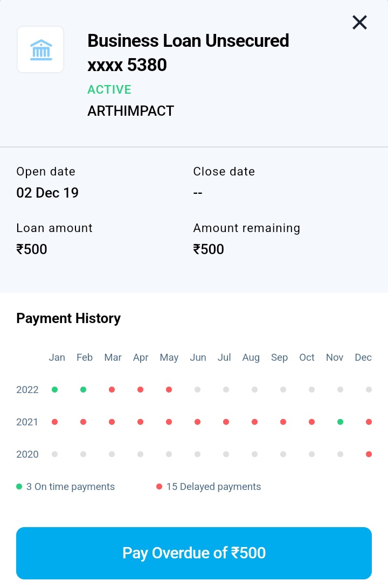388x588 pixels.
Task: Tap green dot for Feb 2022
Action: pos(83,389)
